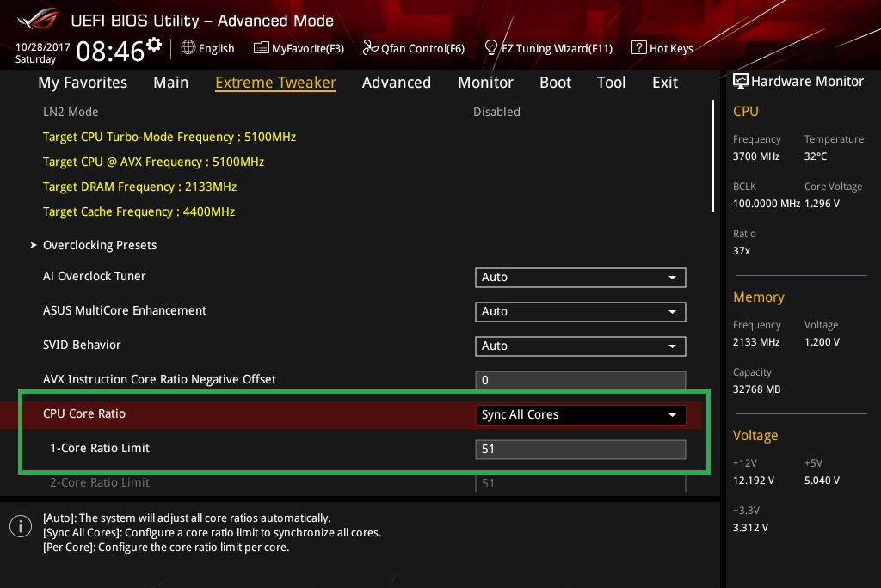Click the +5V reading 5.040 V
The width and height of the screenshot is (881, 588).
[822, 481]
